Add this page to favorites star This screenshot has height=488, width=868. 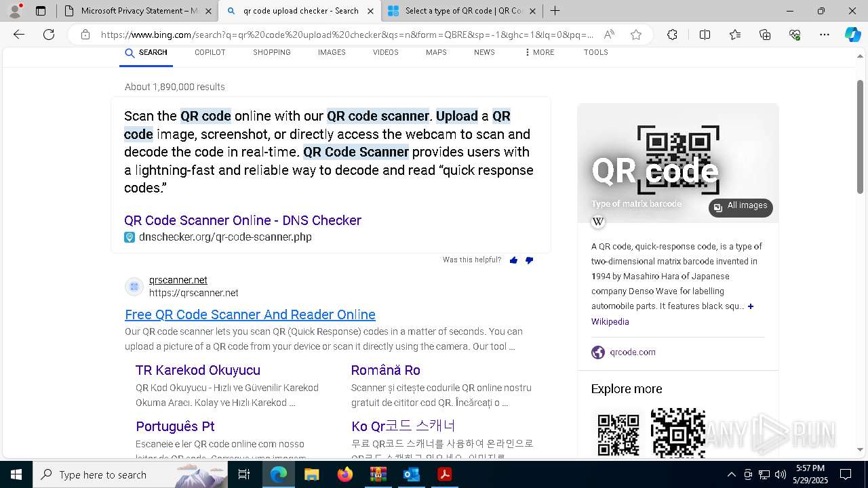pyautogui.click(x=636, y=35)
